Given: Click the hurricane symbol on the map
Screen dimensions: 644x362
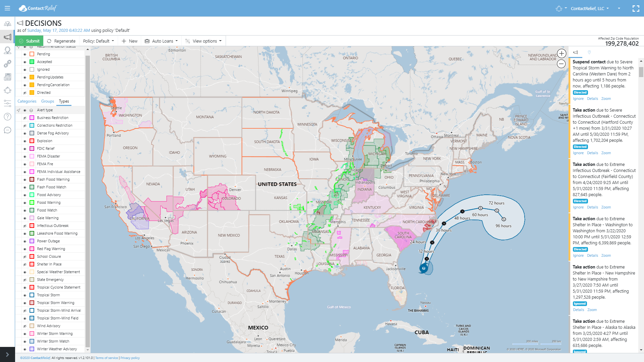Looking at the screenshot, I should coord(424,268).
